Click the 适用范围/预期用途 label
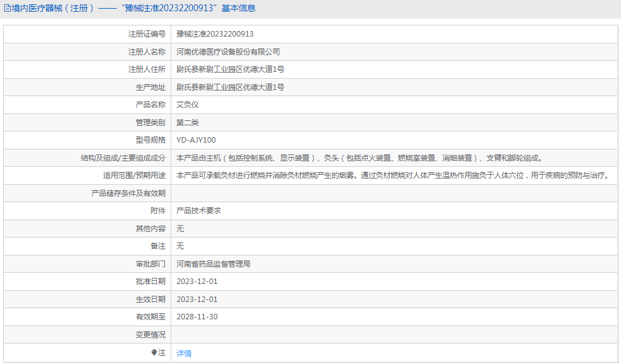Image resolution: width=621 pixels, height=364 pixels. tap(134, 175)
